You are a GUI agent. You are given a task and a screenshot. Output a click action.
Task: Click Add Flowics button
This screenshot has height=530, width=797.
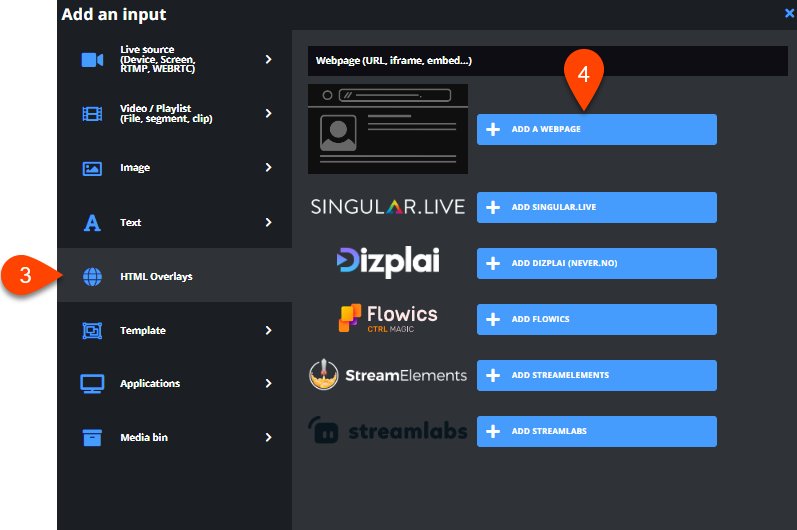click(597, 319)
